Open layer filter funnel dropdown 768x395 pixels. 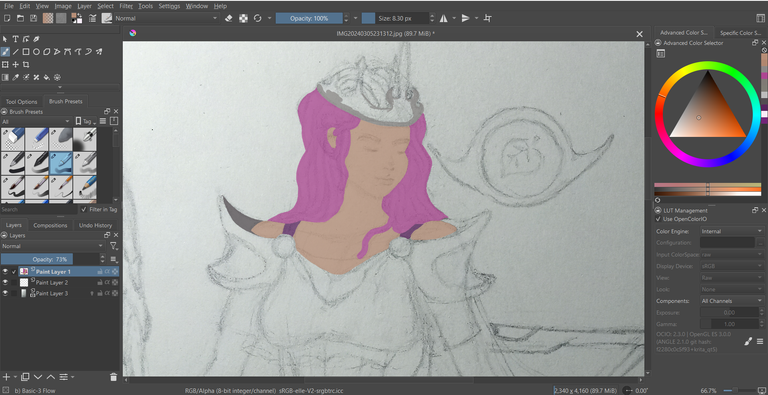click(x=114, y=246)
